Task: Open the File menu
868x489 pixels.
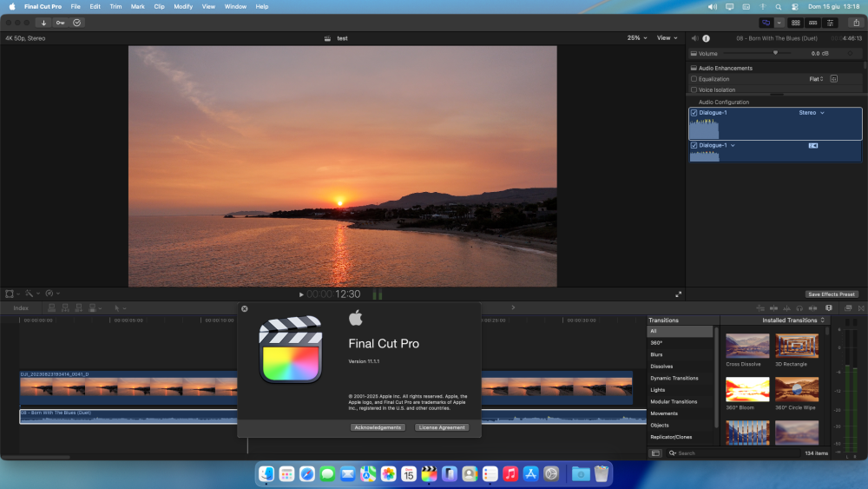Action: (x=76, y=7)
